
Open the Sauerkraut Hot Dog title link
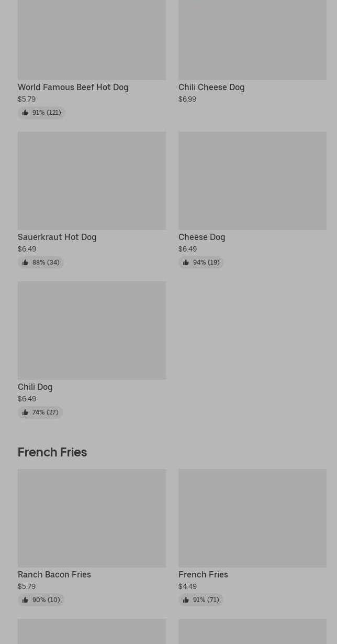[x=57, y=237]
